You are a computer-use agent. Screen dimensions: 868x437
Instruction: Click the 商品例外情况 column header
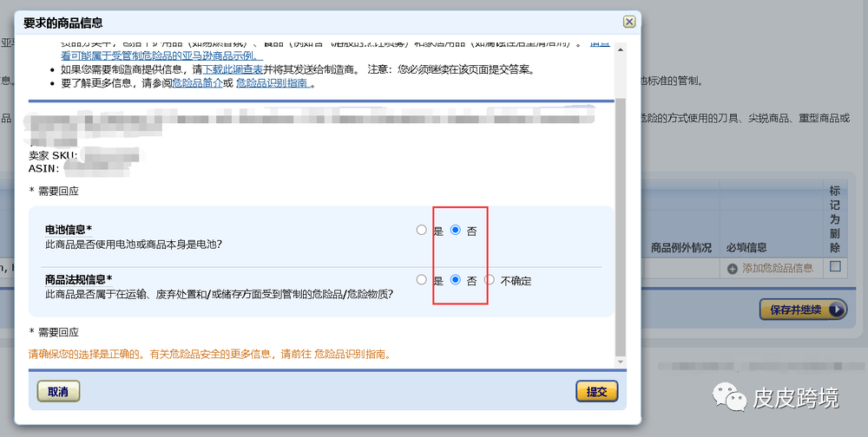point(681,248)
